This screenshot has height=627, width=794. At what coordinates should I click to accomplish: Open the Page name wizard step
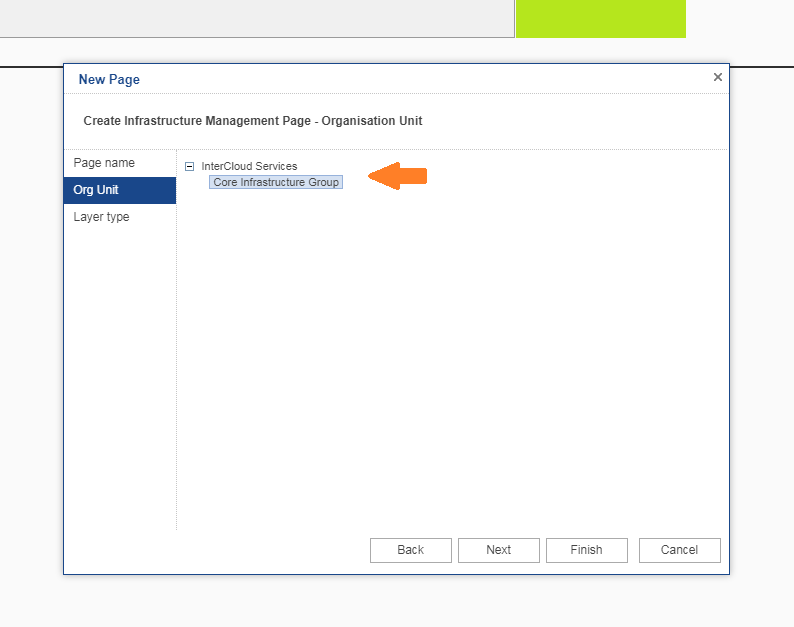(x=120, y=163)
